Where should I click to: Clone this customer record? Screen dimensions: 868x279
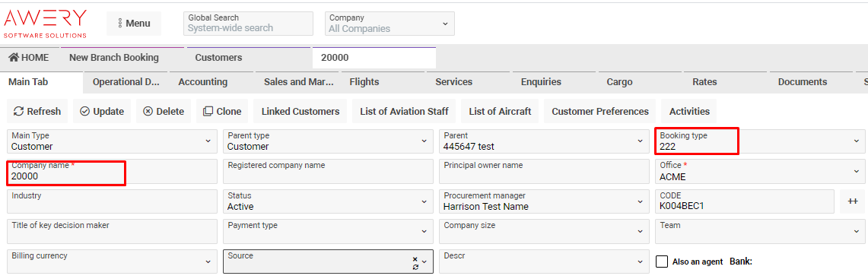222,111
